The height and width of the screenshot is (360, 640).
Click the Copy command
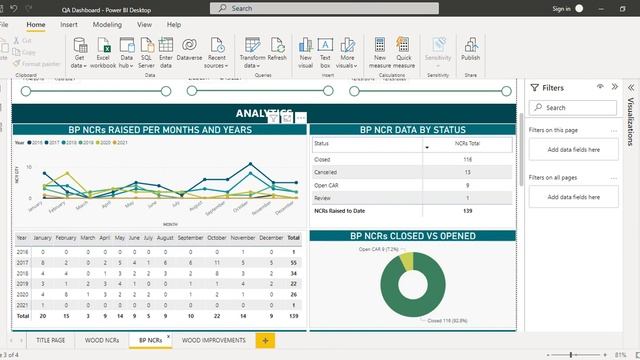24,52
